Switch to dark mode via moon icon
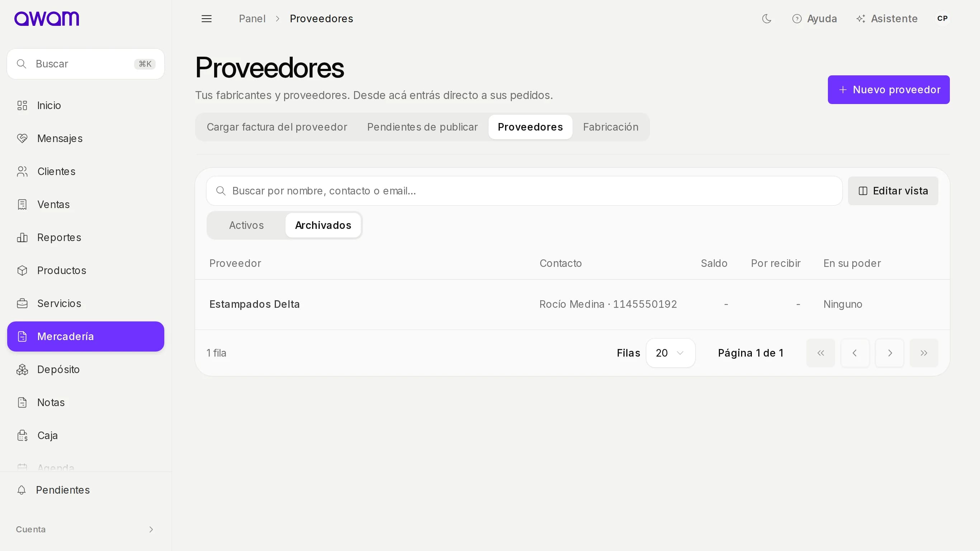 click(767, 19)
